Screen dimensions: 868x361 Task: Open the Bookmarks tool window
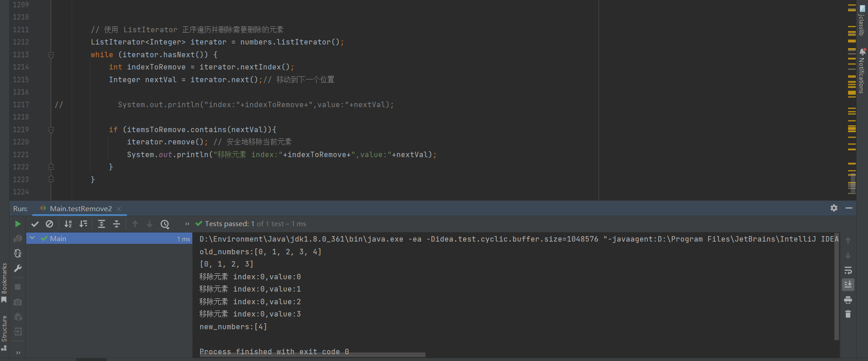(4, 283)
